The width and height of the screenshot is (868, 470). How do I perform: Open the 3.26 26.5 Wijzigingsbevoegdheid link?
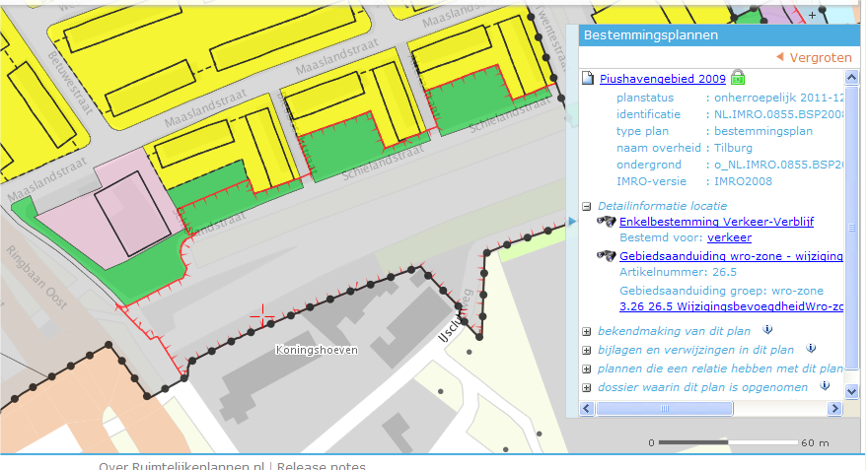pos(731,306)
